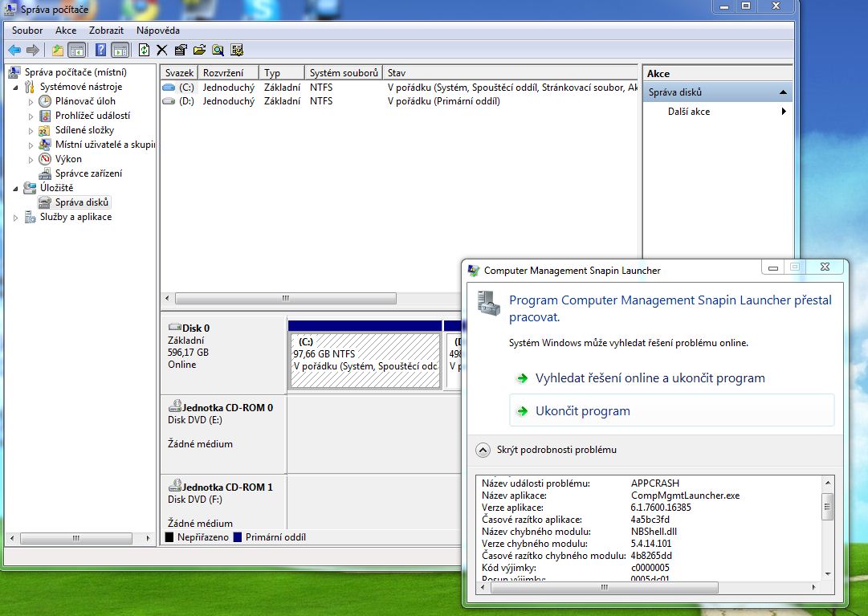Image resolution: width=868 pixels, height=616 pixels.
Task: Go back with the blue Back arrow
Action: coord(14,51)
